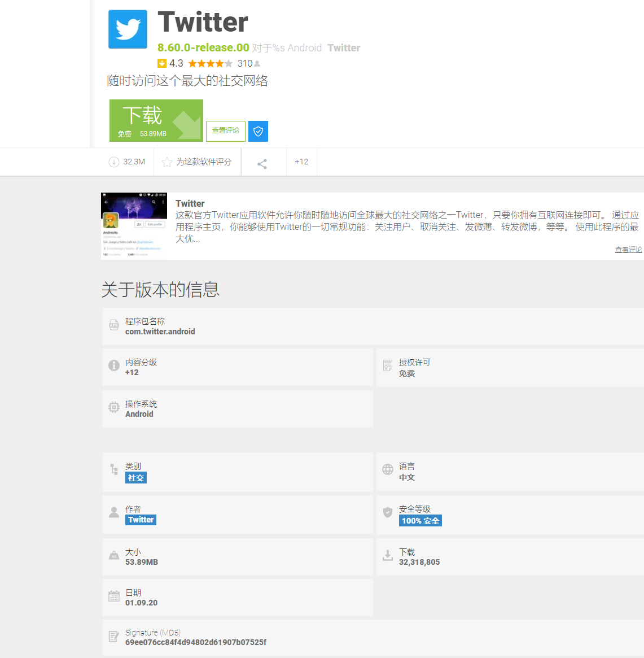Open reviews with the 查看评论 button
644x658 pixels.
click(226, 131)
